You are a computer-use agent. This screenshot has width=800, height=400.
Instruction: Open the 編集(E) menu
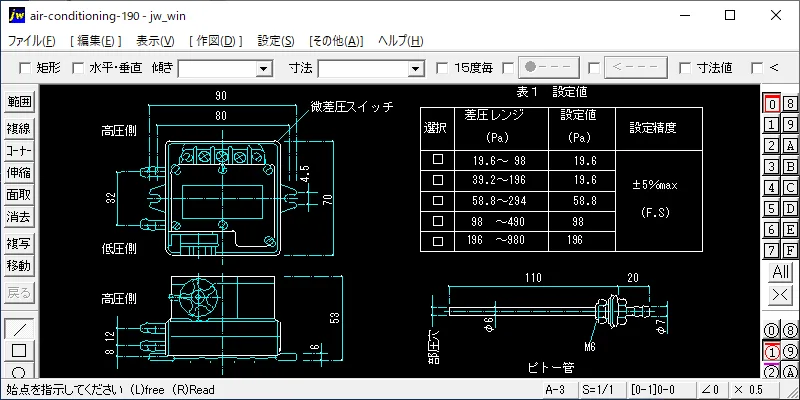tap(95, 41)
